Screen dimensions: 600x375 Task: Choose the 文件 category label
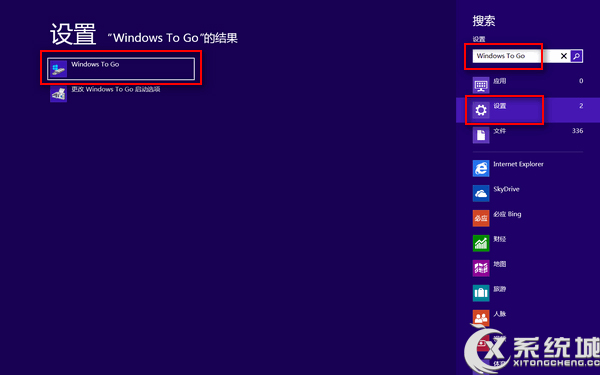pos(500,131)
